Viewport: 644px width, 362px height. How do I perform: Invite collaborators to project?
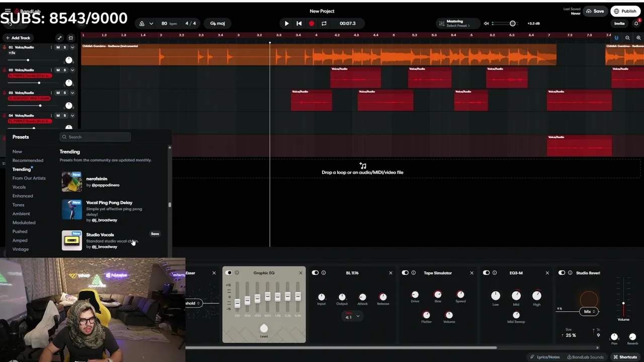pyautogui.click(x=619, y=23)
